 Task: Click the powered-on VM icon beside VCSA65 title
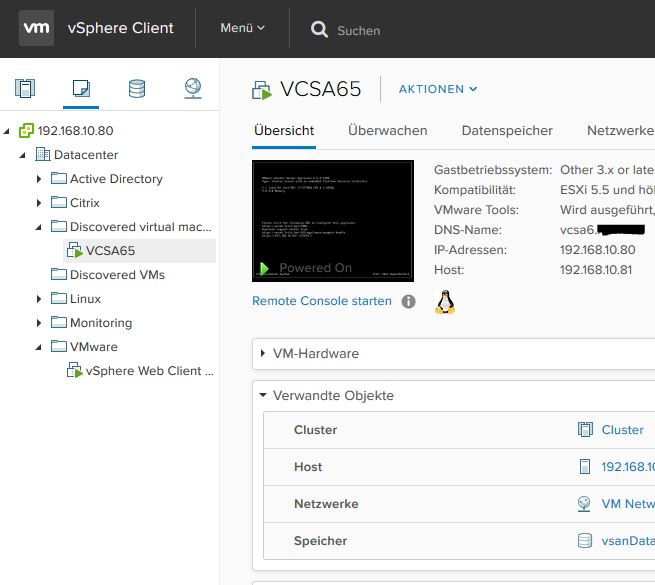point(262,90)
